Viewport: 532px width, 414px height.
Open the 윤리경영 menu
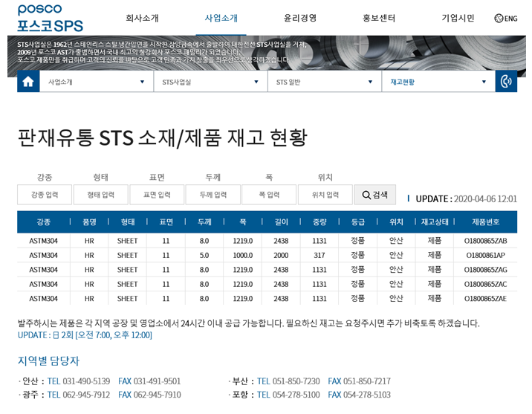[300, 18]
